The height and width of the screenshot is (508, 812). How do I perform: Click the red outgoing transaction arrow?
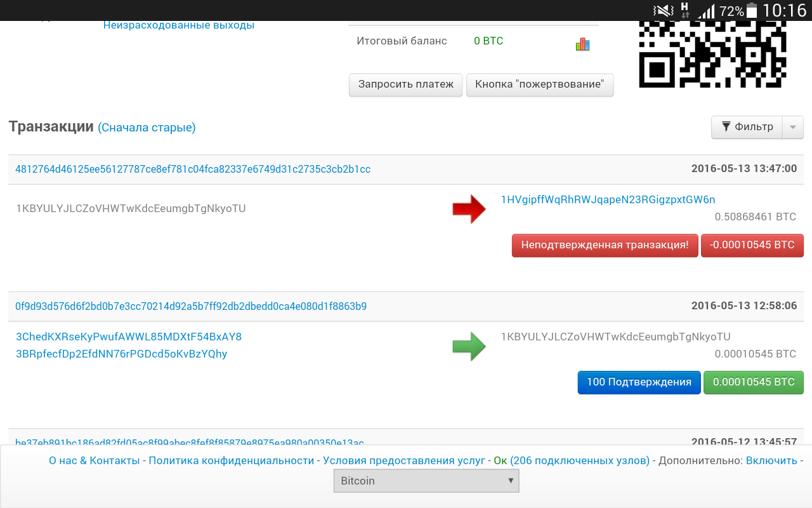(469, 210)
